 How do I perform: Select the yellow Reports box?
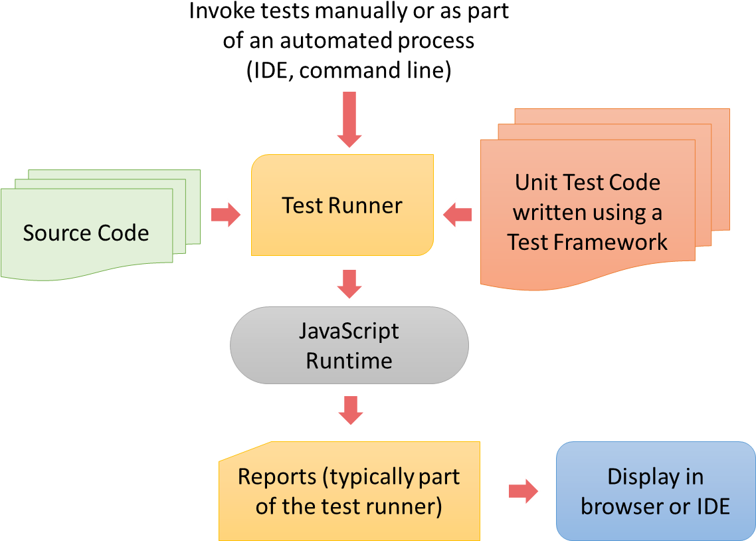click(x=349, y=492)
